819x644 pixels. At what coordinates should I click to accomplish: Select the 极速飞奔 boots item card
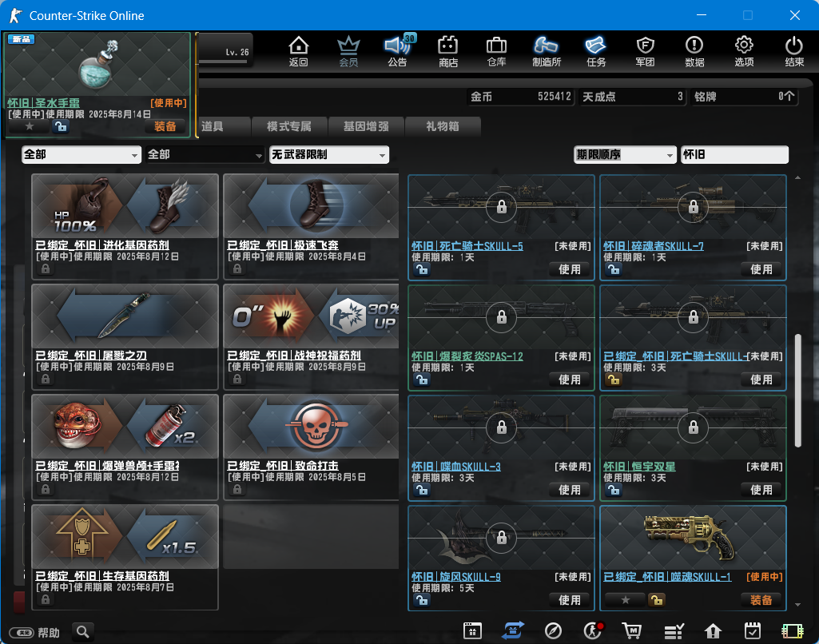pyautogui.click(x=312, y=227)
